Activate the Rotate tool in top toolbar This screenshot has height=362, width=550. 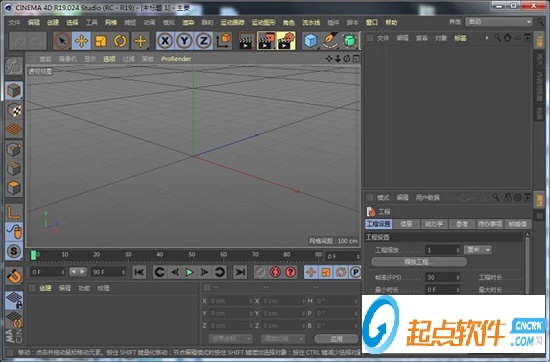pyautogui.click(x=120, y=41)
